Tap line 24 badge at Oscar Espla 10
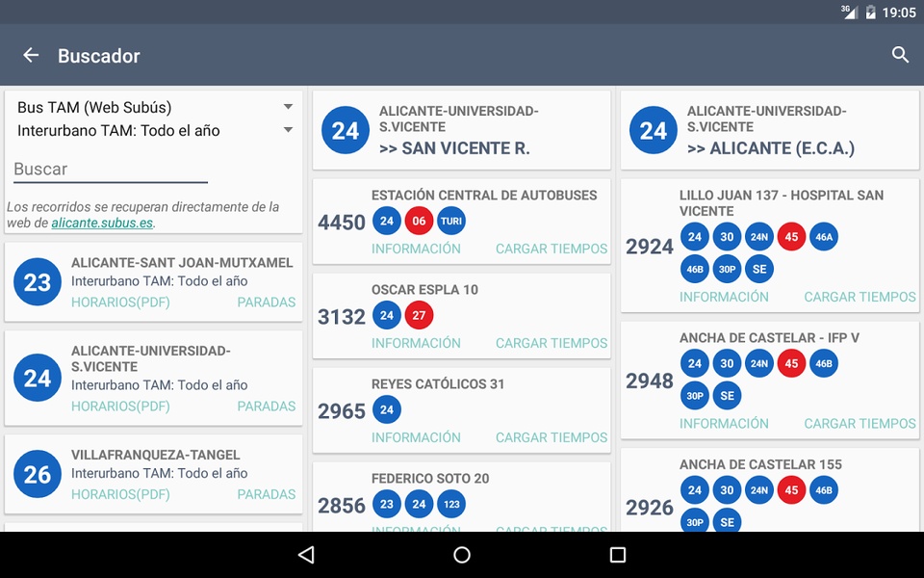The width and height of the screenshot is (924, 578). [387, 316]
